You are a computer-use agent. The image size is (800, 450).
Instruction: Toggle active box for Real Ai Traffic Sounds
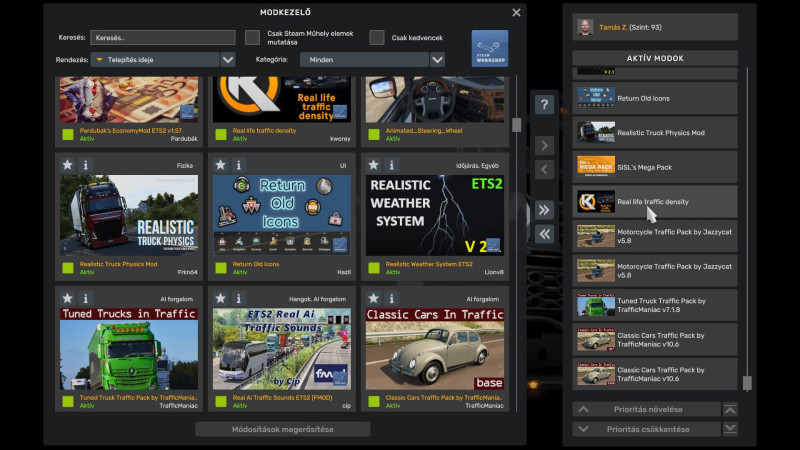221,402
